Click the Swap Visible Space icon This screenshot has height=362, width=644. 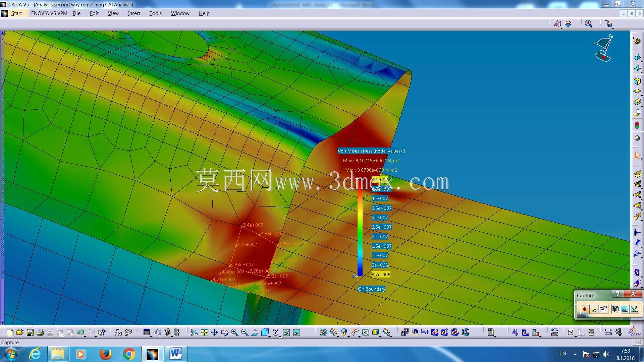(x=296, y=333)
